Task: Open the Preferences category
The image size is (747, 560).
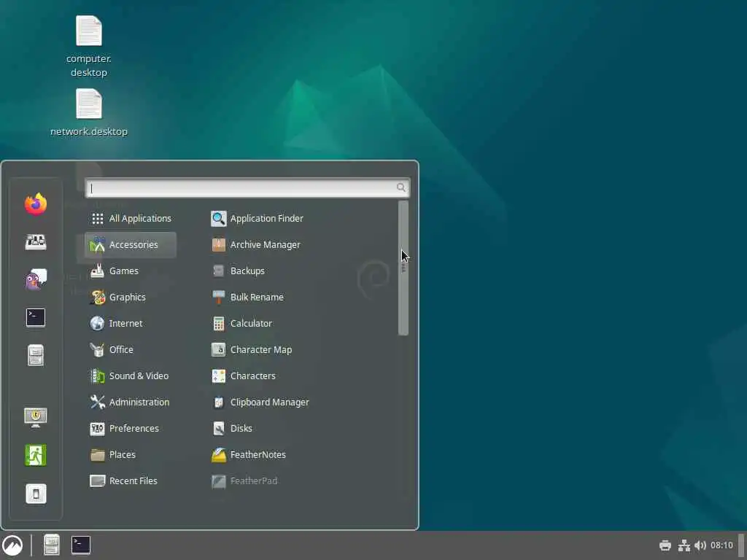Action: 131,428
